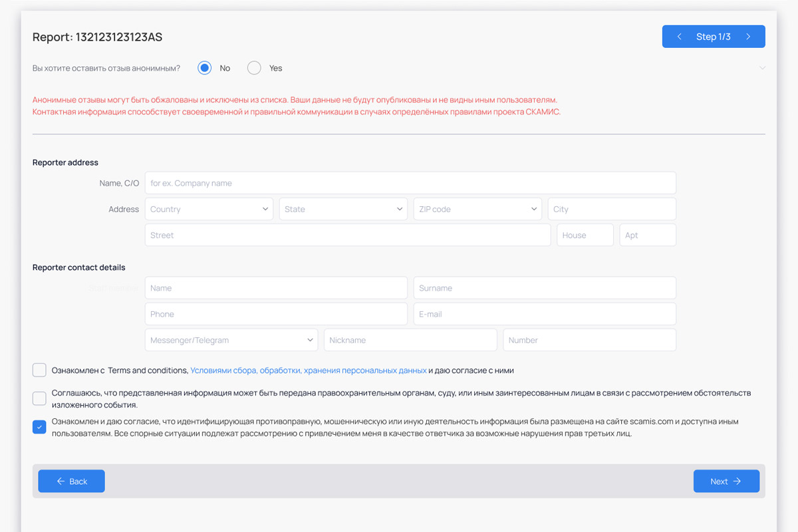Image resolution: width=798 pixels, height=532 pixels.
Task: Open the personal data processing terms link
Action: [309, 370]
